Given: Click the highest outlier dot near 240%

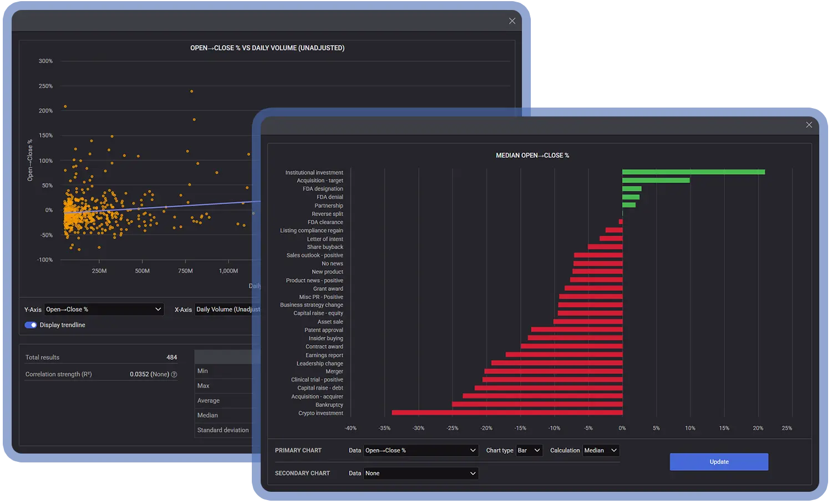Looking at the screenshot, I should point(192,91).
